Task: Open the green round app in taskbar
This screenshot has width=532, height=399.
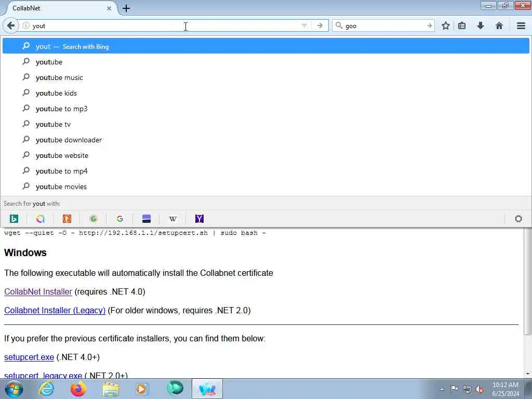Action: click(175, 389)
